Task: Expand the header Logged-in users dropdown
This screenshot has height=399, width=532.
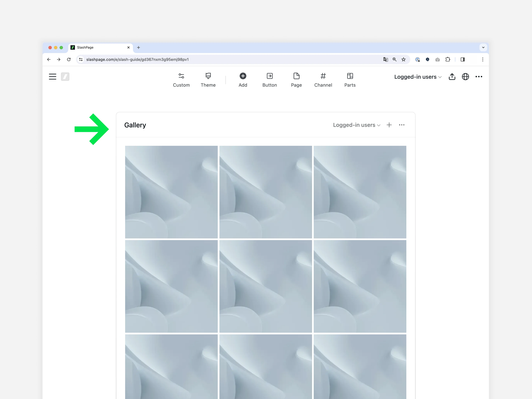Action: pos(418,77)
